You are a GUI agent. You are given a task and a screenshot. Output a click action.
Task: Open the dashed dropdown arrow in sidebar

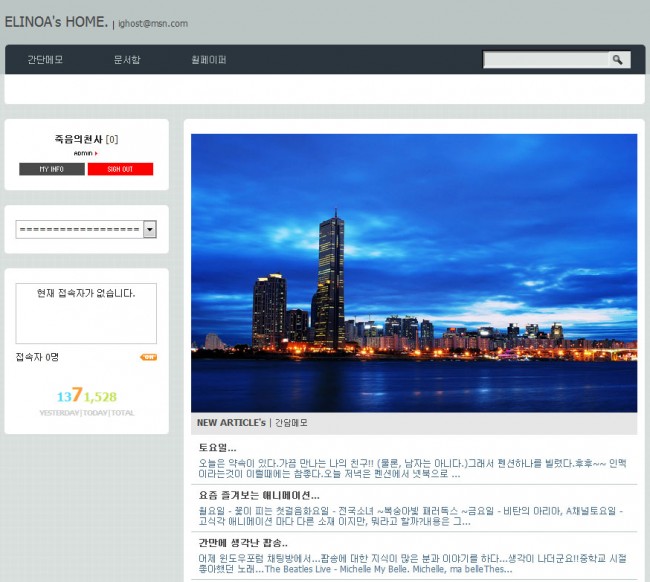[x=150, y=230]
